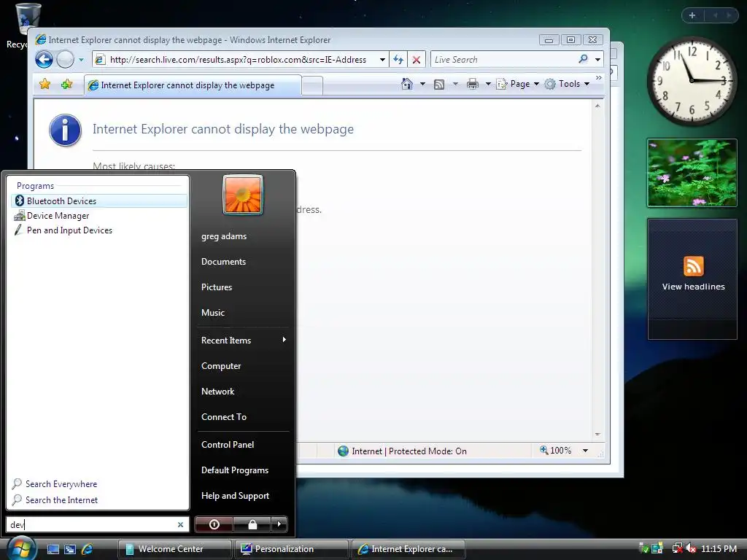Expand the Home button dropdown arrow
The height and width of the screenshot is (560, 747).
(422, 85)
